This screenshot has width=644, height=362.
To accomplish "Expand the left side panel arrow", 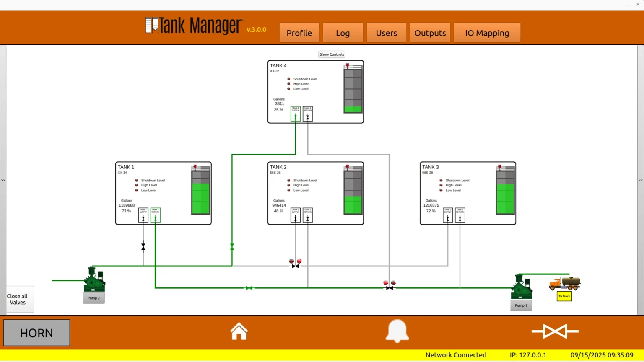I will coord(3,180).
